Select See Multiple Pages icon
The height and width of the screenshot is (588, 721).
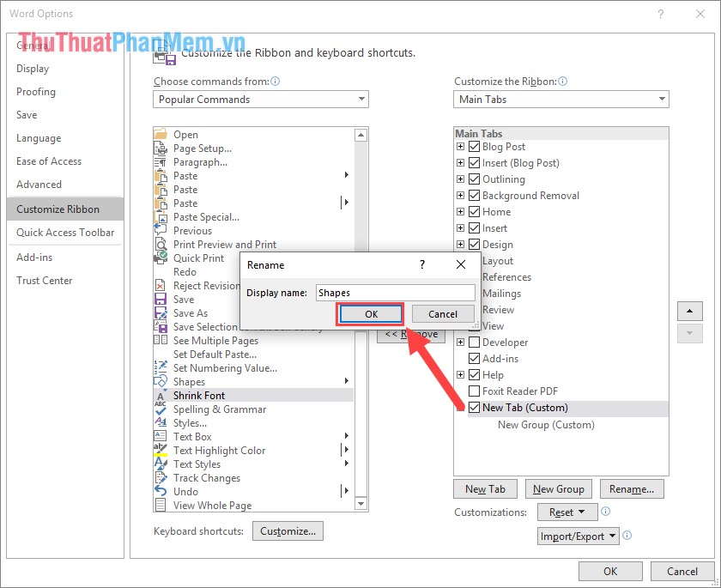coord(161,341)
